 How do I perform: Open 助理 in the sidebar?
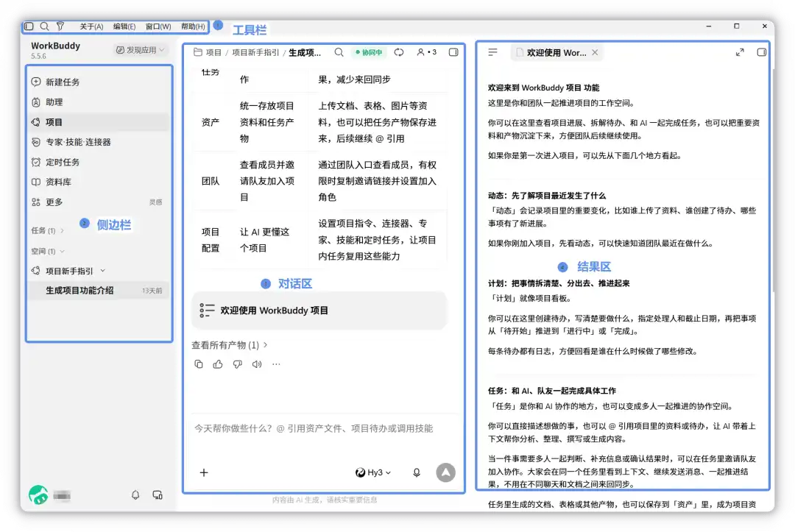point(99,102)
